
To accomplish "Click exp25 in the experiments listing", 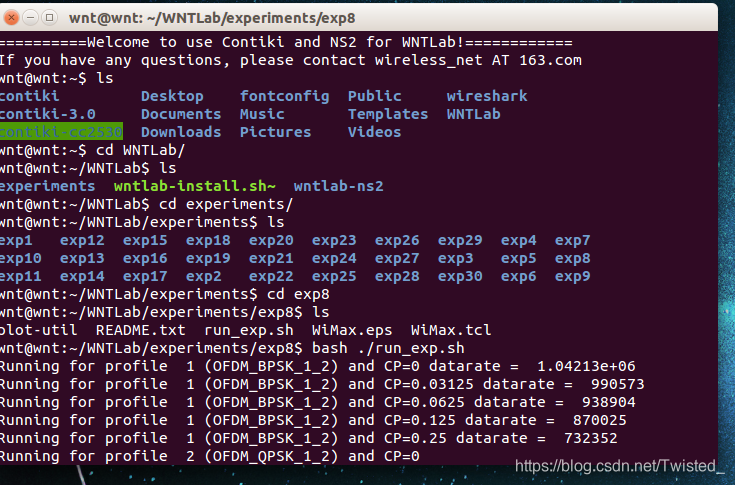I will [x=334, y=276].
